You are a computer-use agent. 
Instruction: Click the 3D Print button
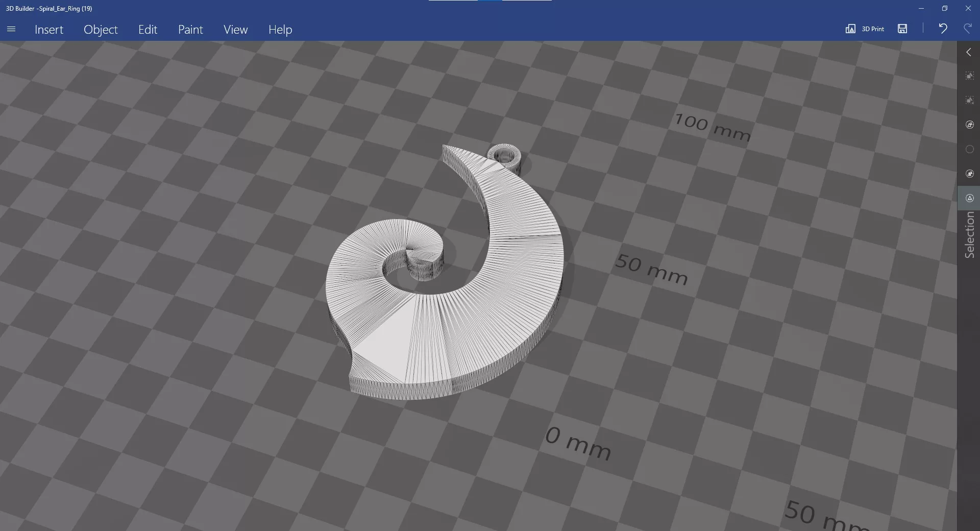(865, 29)
